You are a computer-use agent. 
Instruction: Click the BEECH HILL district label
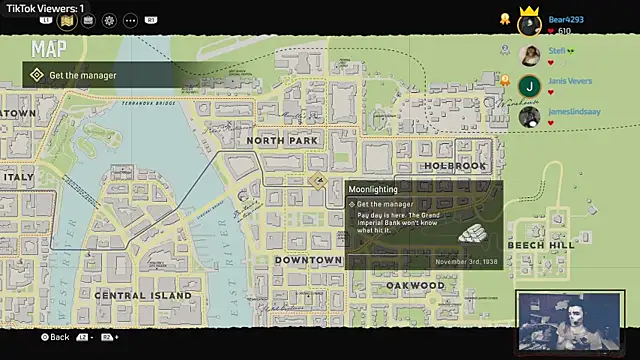[541, 245]
